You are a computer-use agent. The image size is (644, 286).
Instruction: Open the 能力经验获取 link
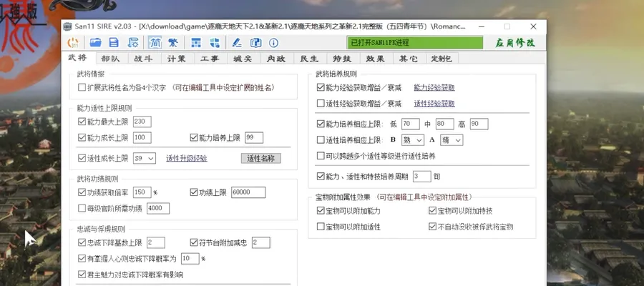click(434, 87)
